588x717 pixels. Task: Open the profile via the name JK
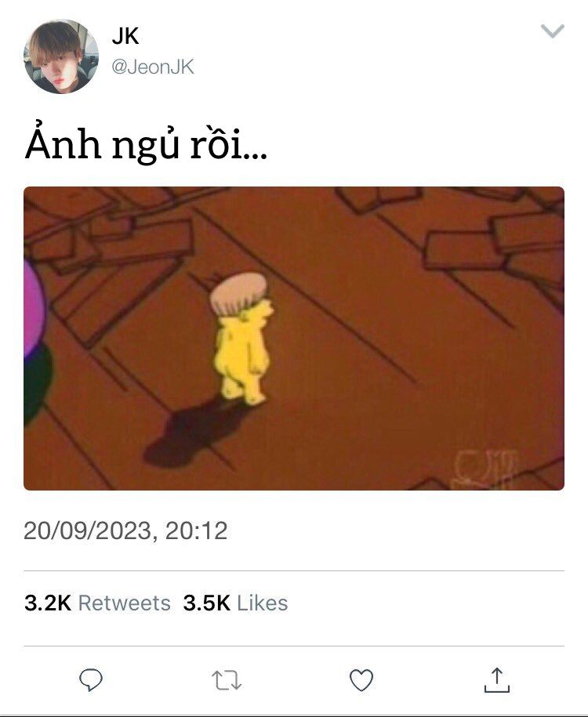click(125, 36)
